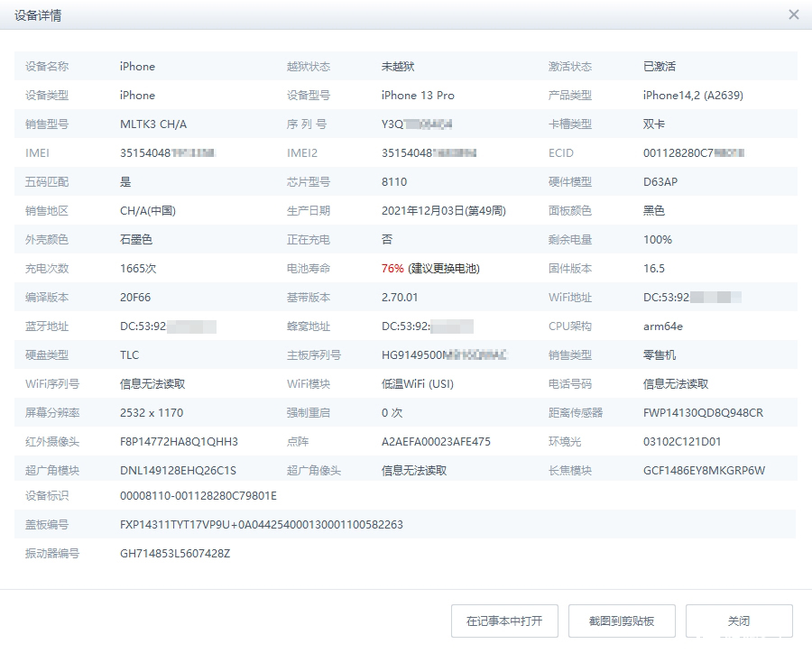
Task: Click the 设备名称 label
Action: pos(47,66)
